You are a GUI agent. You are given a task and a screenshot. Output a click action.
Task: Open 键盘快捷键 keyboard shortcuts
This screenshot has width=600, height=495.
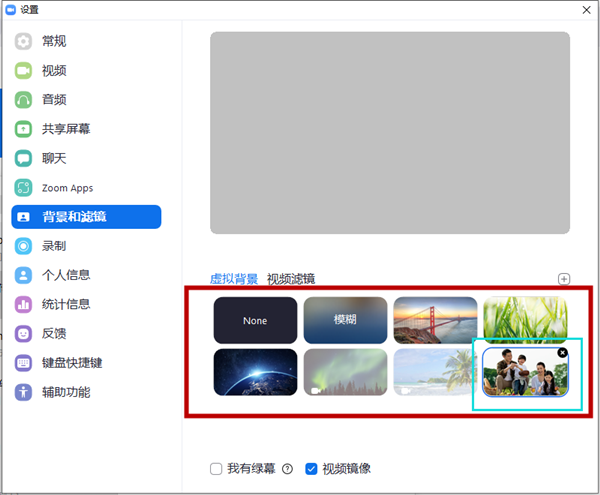(x=72, y=363)
